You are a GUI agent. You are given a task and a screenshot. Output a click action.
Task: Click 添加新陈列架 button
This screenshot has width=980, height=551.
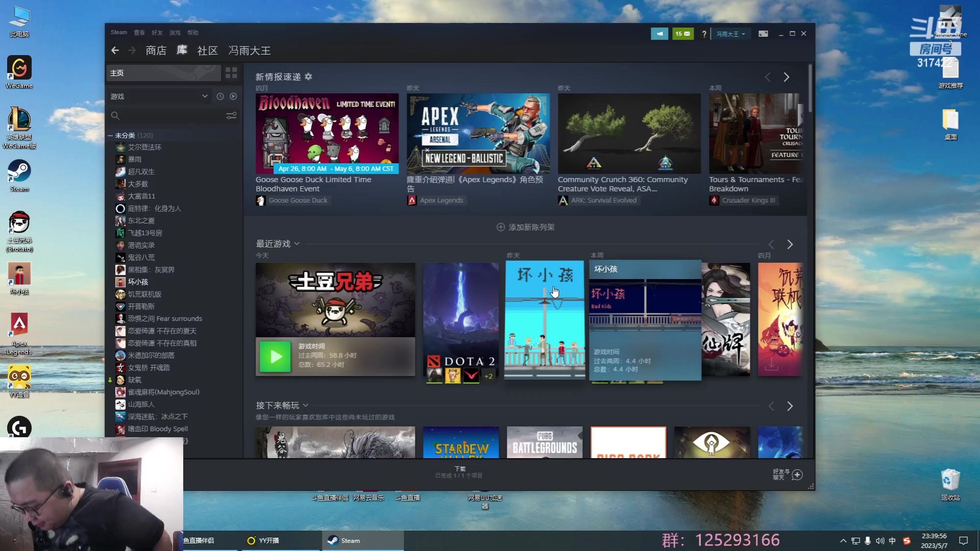(525, 227)
